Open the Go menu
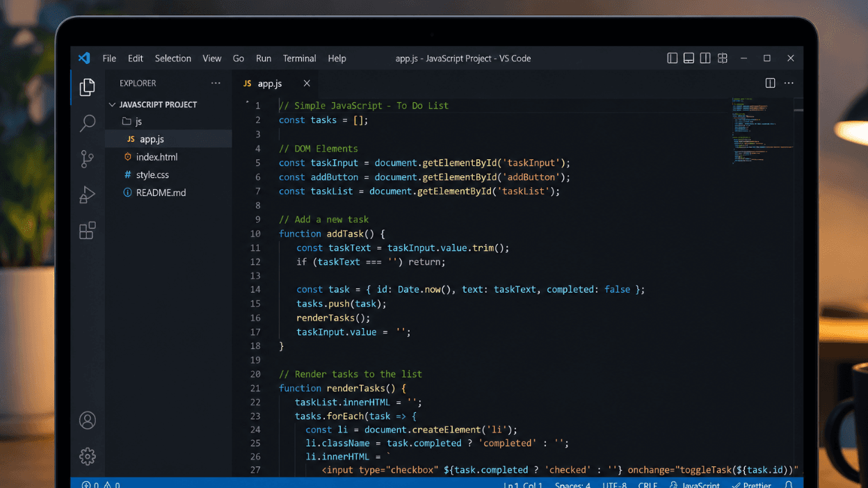The width and height of the screenshot is (868, 488). 239,58
